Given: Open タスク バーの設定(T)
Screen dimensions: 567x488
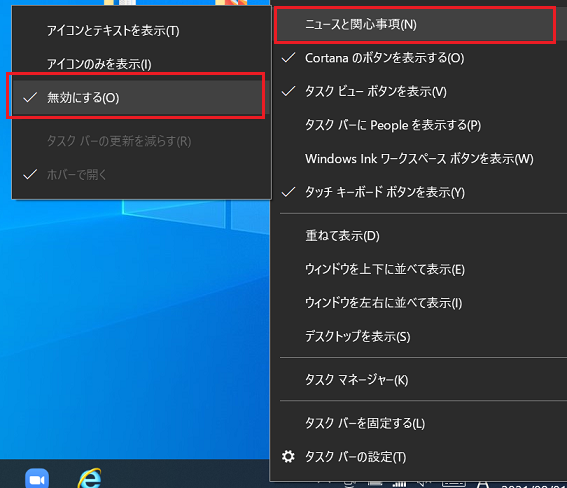Looking at the screenshot, I should (419, 457).
